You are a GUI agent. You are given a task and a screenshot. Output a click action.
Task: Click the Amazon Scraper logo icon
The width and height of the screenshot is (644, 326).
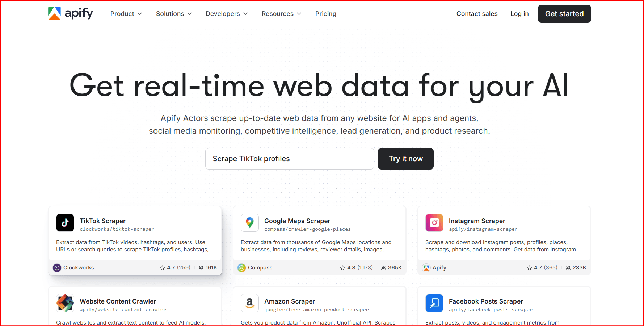250,303
